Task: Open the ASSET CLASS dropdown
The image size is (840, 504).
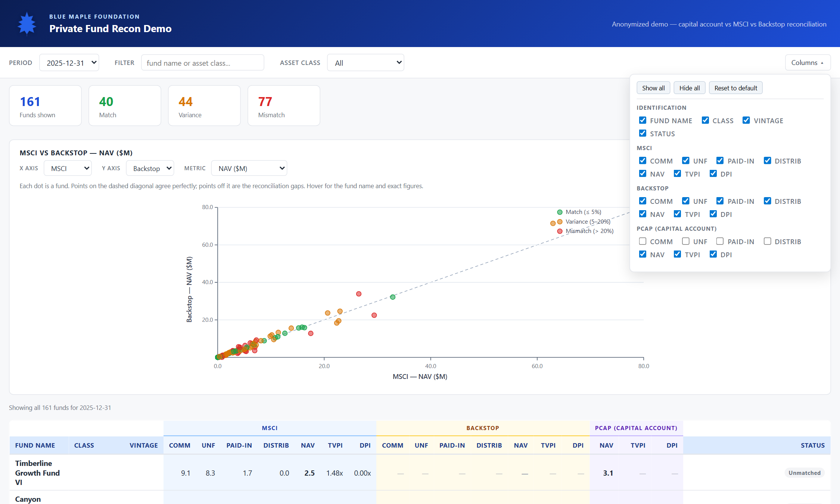Action: 365,63
